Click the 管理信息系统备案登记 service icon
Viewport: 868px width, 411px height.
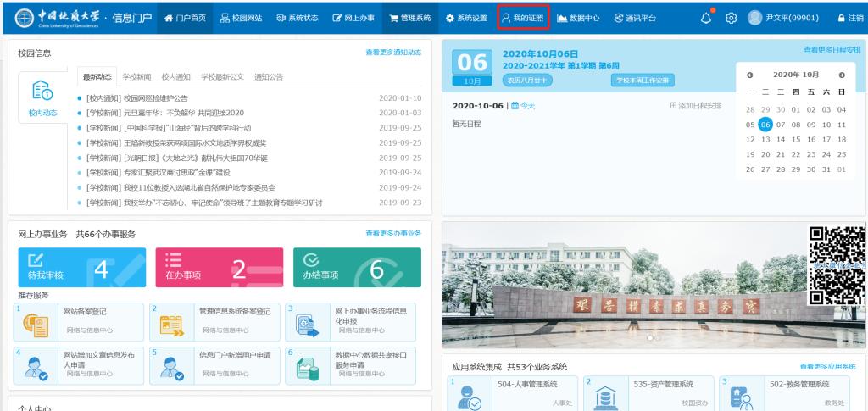click(x=172, y=325)
